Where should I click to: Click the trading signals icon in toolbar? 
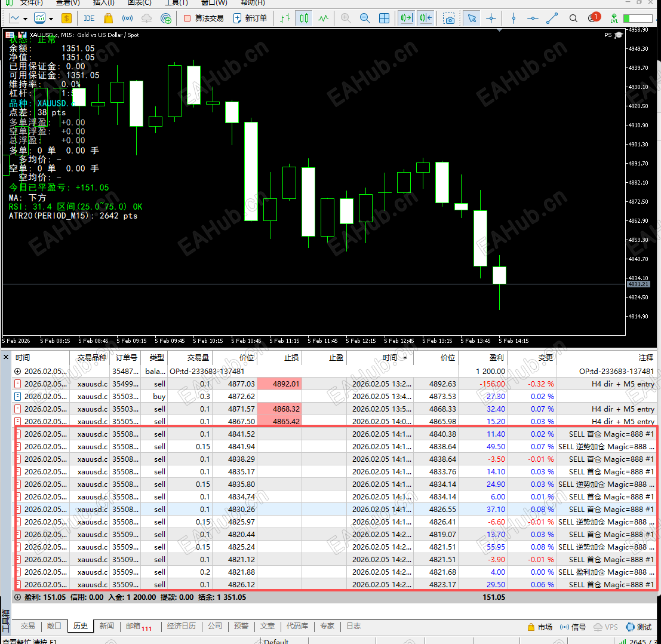[x=127, y=18]
